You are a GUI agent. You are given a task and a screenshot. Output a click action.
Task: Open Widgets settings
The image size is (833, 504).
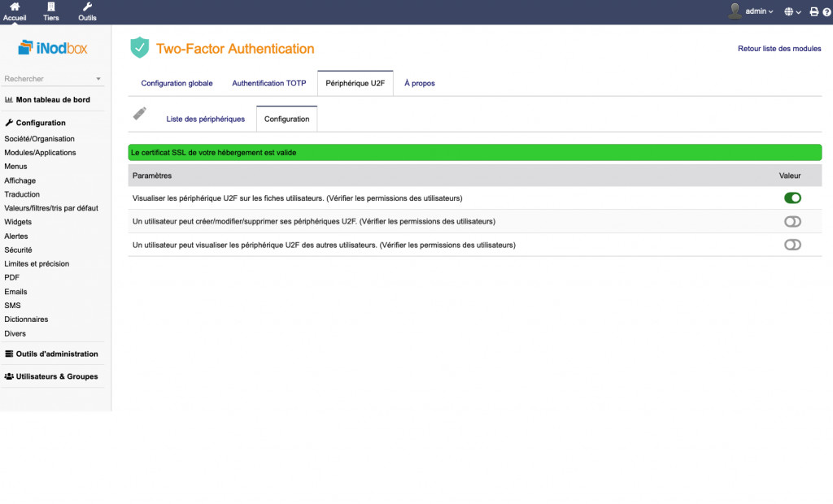point(18,222)
